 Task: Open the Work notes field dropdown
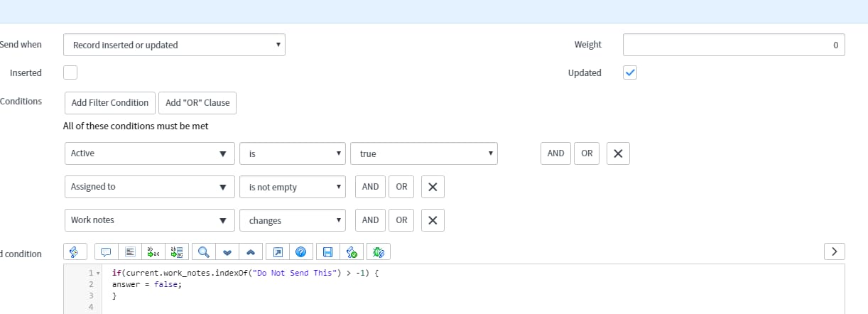(x=149, y=220)
